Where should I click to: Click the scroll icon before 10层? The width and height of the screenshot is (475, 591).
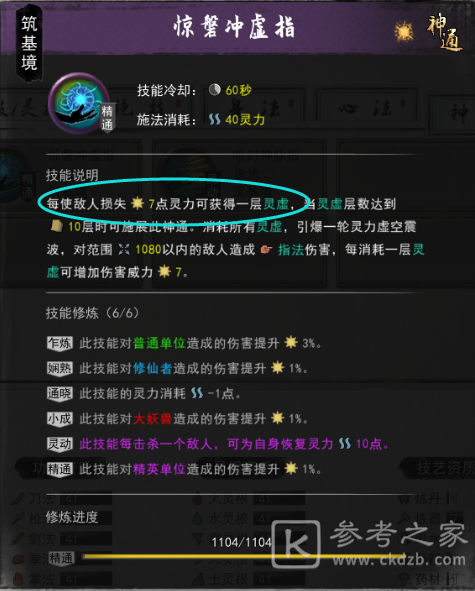[57, 226]
